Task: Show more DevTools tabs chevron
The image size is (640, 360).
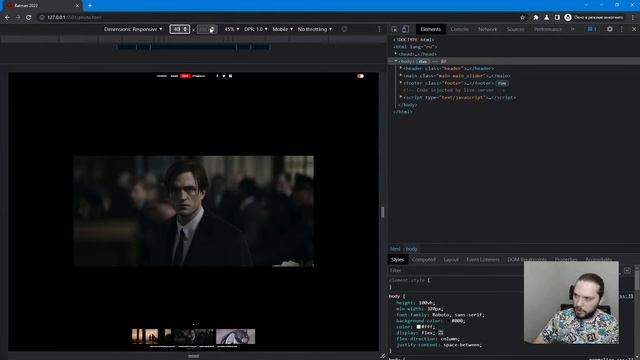Action: 573,29
